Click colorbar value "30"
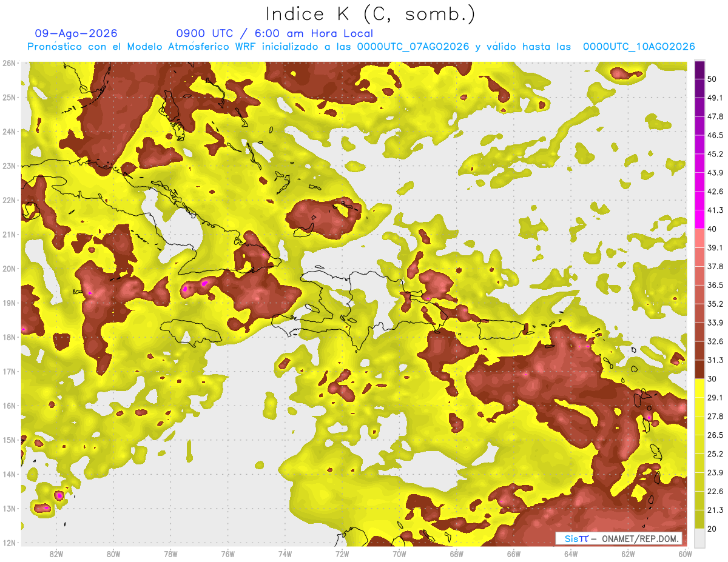Viewport: 728px width, 562px height. [x=713, y=379]
